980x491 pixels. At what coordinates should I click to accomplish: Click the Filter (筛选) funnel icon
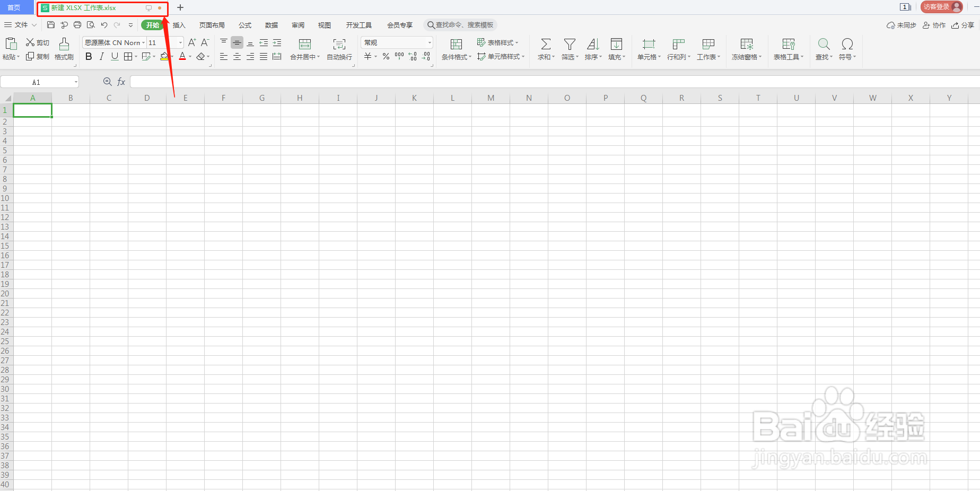[x=570, y=44]
